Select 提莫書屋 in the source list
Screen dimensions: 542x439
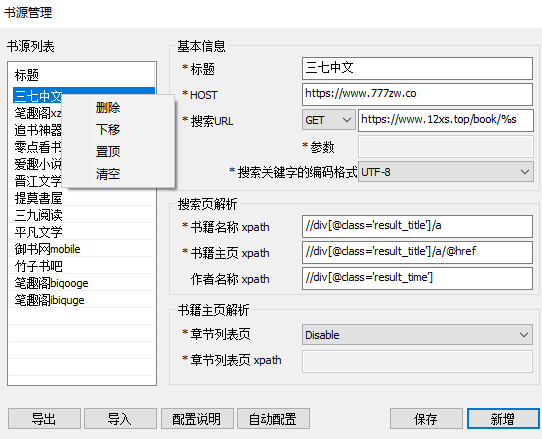[x=83, y=198]
